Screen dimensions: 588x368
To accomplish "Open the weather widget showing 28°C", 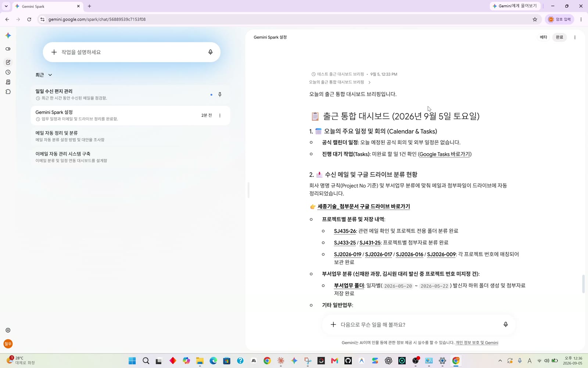I will coord(21,360).
